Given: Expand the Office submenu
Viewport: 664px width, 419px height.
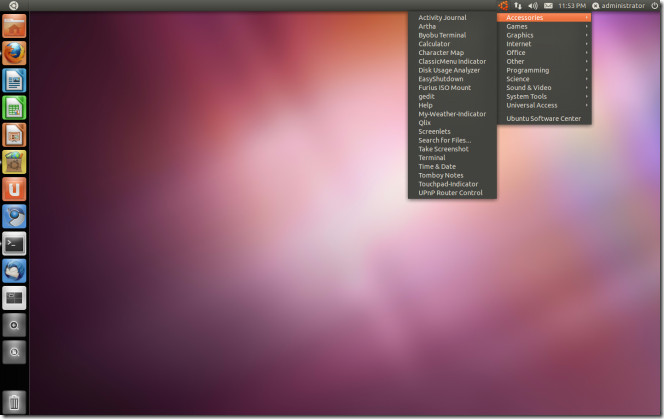Looking at the screenshot, I should 544,53.
